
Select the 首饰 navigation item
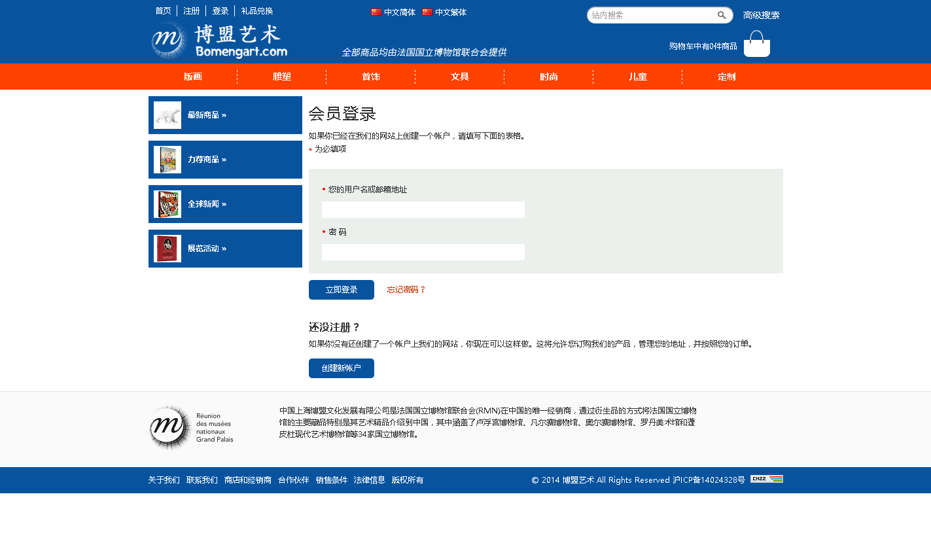pyautogui.click(x=370, y=77)
